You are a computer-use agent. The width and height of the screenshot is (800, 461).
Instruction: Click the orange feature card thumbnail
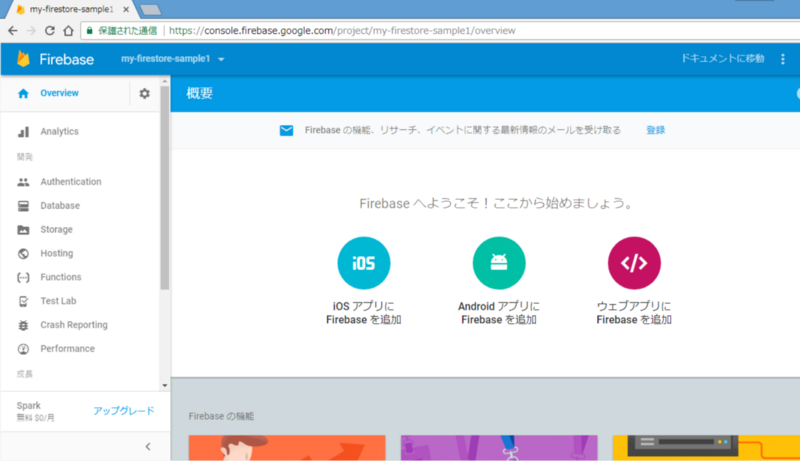[287, 448]
